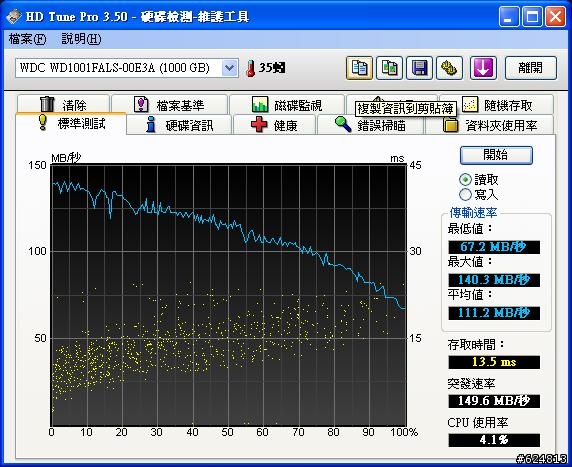Open options via the tools icon

(x=449, y=68)
